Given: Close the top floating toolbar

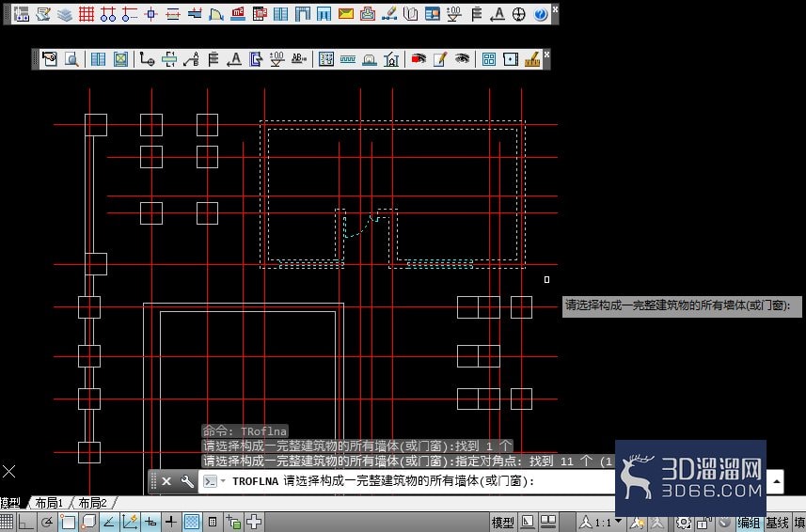Looking at the screenshot, I should click(555, 8).
